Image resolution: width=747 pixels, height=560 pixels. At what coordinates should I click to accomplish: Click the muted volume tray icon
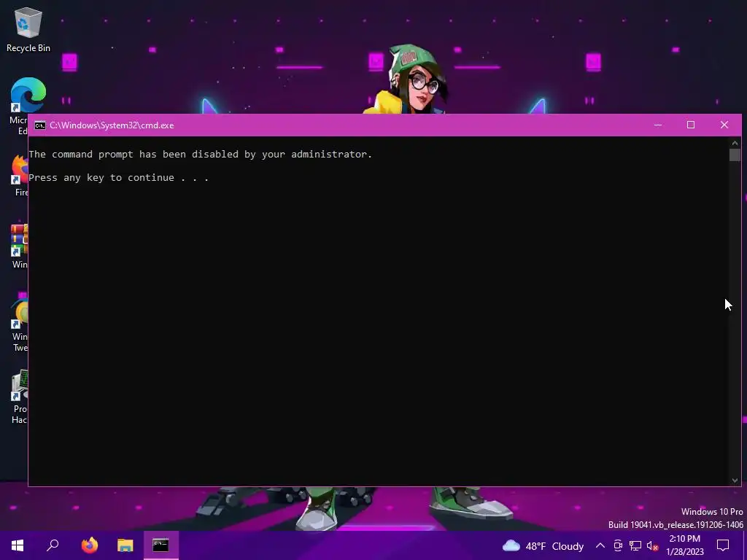tap(652, 545)
